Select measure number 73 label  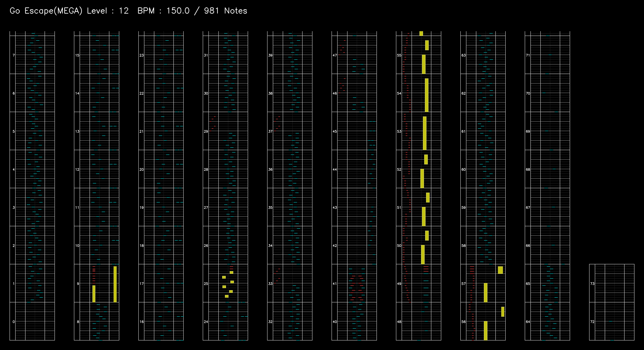click(x=592, y=284)
